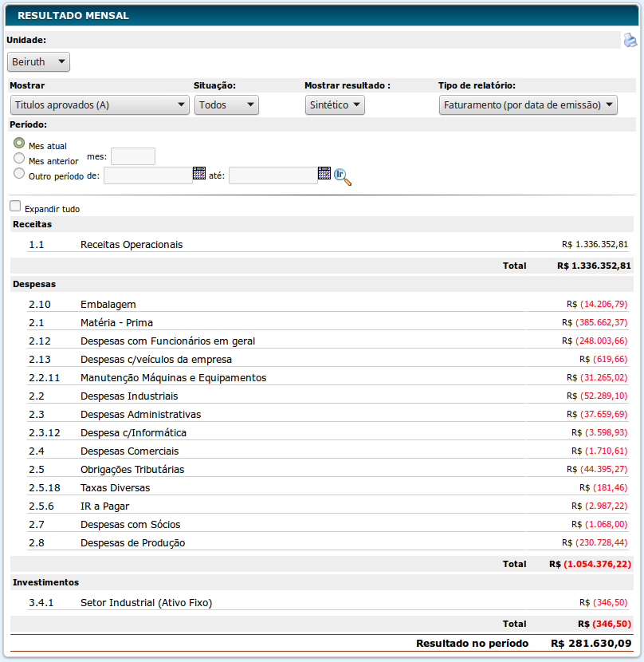Open the 'Receitas Operacionais' row

click(132, 245)
